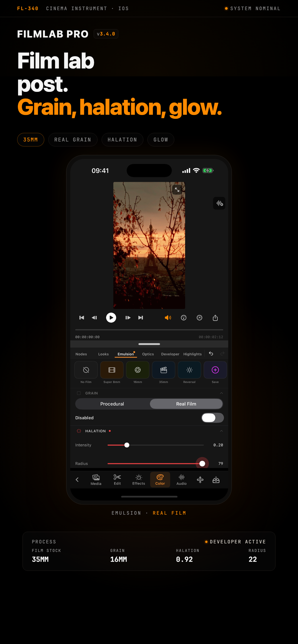Click the video timeline scrubber bar
Viewport: 298px width, 644px height.
click(x=149, y=330)
